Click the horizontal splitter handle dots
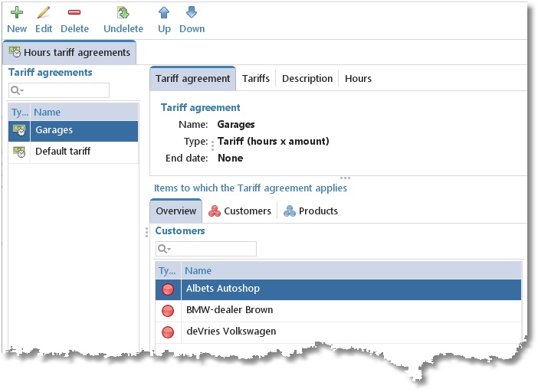The height and width of the screenshot is (392, 538). [346, 178]
